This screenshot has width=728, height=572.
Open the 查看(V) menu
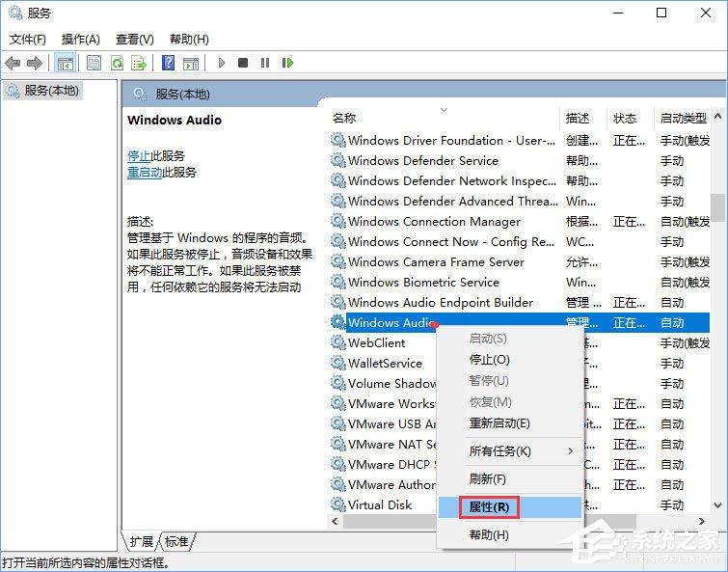coord(135,39)
